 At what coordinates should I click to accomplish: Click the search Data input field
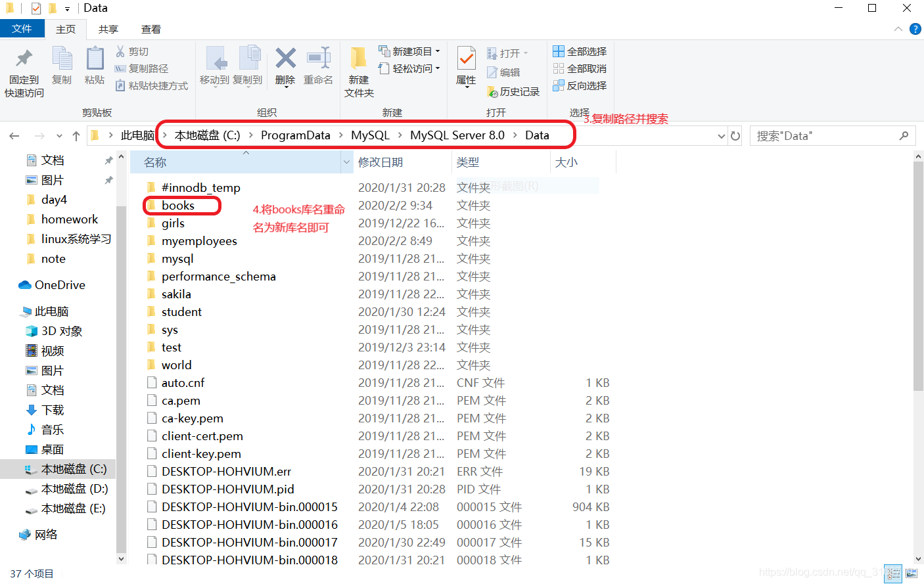833,136
